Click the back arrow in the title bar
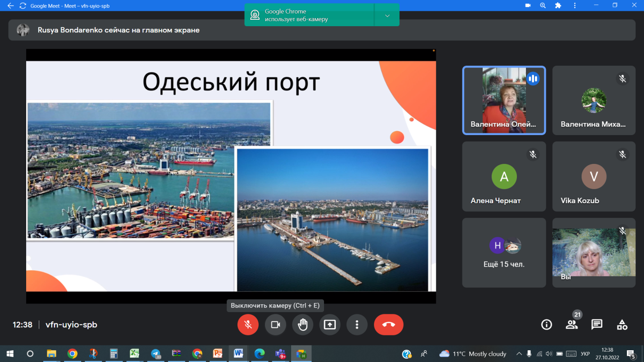Screen dimensions: 644x362 [x=10, y=6]
